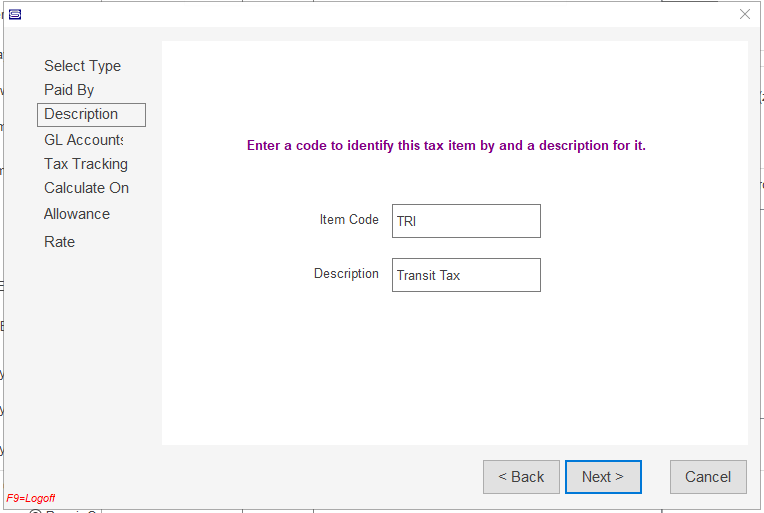Select the Description step in sidebar
The height and width of the screenshot is (513, 764).
[x=81, y=114]
